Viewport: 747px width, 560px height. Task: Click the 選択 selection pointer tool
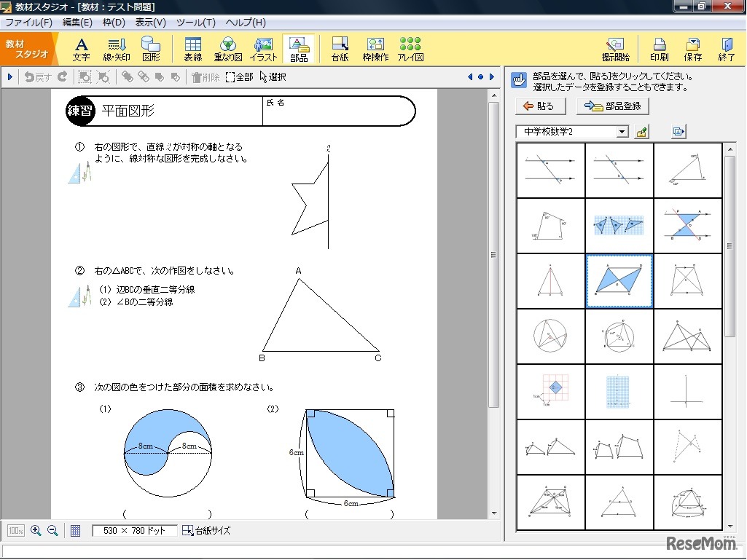[273, 77]
